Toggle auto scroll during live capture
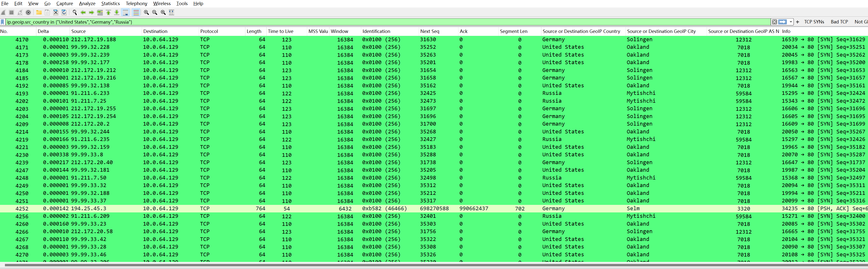Viewport: 868px width, 269px height. point(125,12)
